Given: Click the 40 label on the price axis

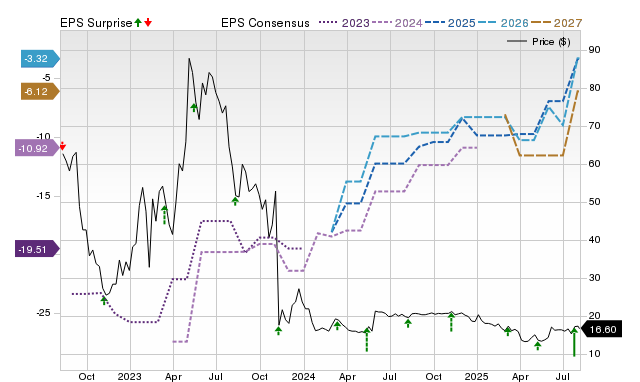Looking at the screenshot, I should click(x=594, y=240).
